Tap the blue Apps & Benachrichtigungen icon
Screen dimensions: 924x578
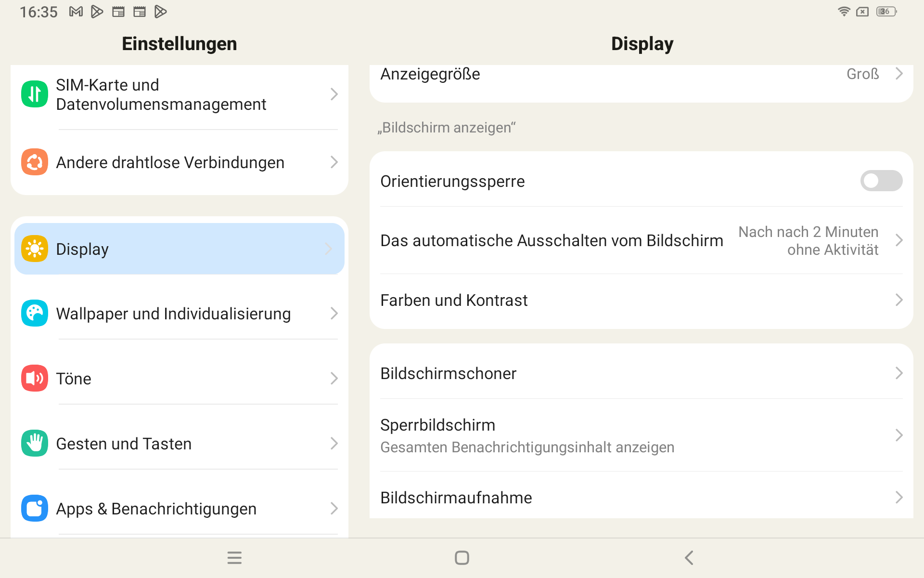click(34, 508)
